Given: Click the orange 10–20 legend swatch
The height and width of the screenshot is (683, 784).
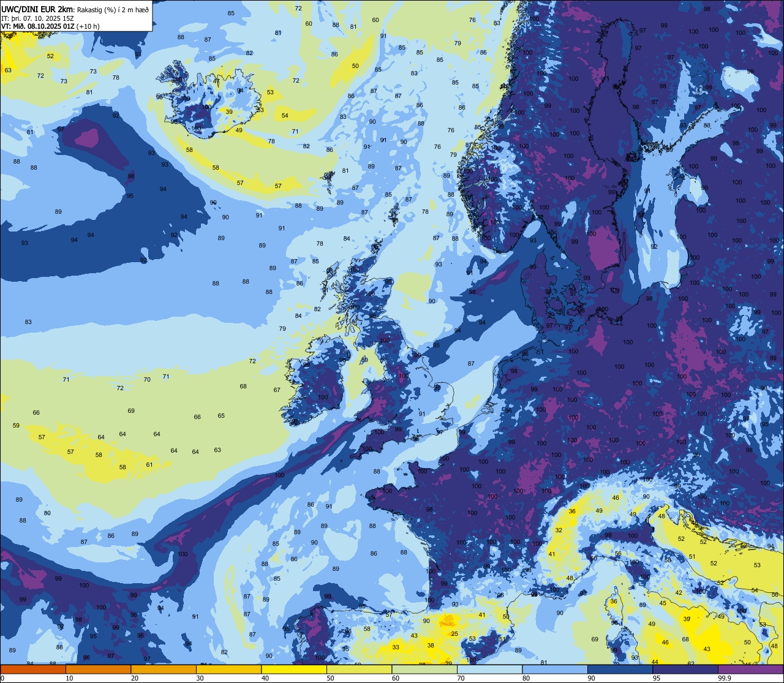Looking at the screenshot, I should click(x=98, y=669).
